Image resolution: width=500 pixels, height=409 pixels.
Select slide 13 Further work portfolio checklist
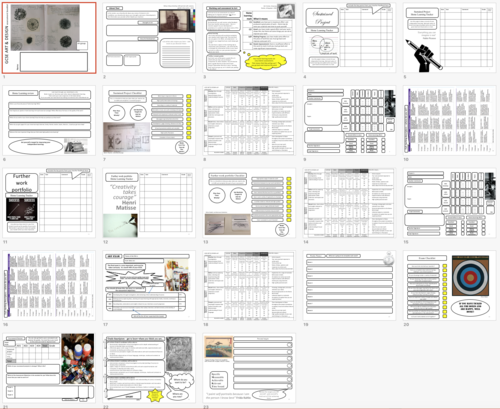(x=249, y=203)
